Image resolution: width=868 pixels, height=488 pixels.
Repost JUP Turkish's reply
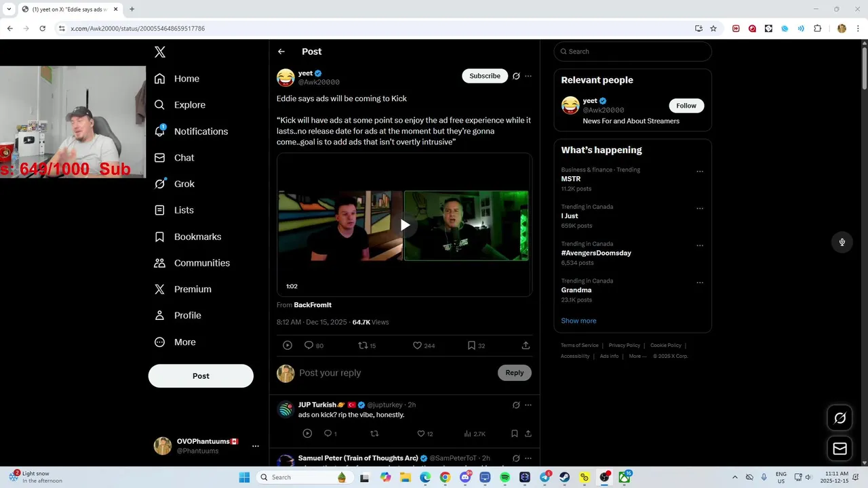(x=374, y=434)
